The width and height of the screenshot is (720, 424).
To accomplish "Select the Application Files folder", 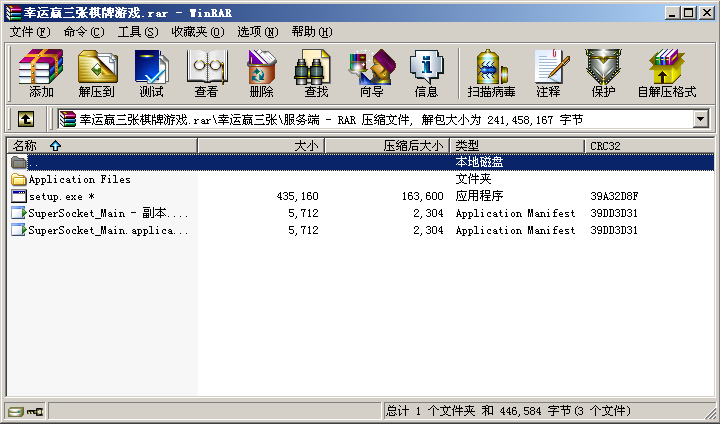I will [x=79, y=179].
